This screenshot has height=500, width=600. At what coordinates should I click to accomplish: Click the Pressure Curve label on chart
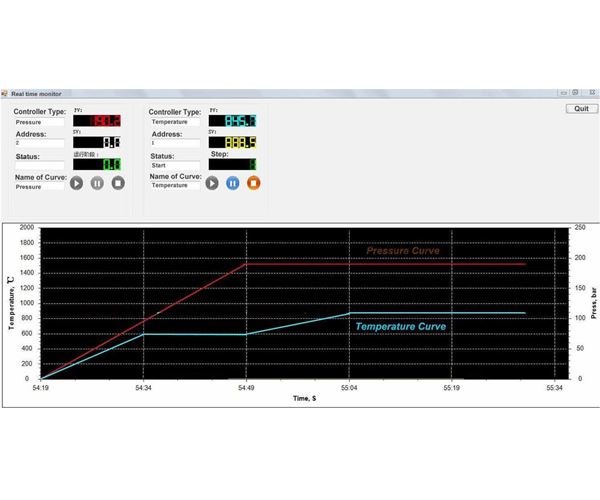[x=403, y=251]
